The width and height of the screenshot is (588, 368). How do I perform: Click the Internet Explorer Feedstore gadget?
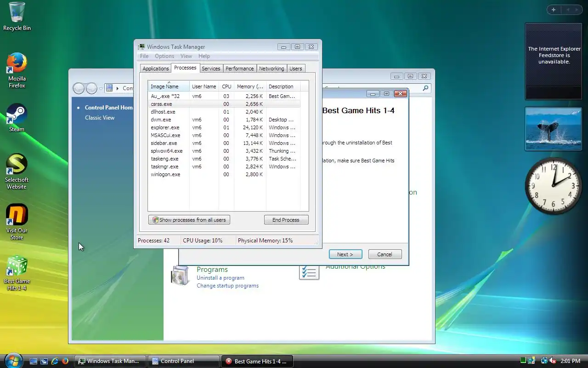554,61
